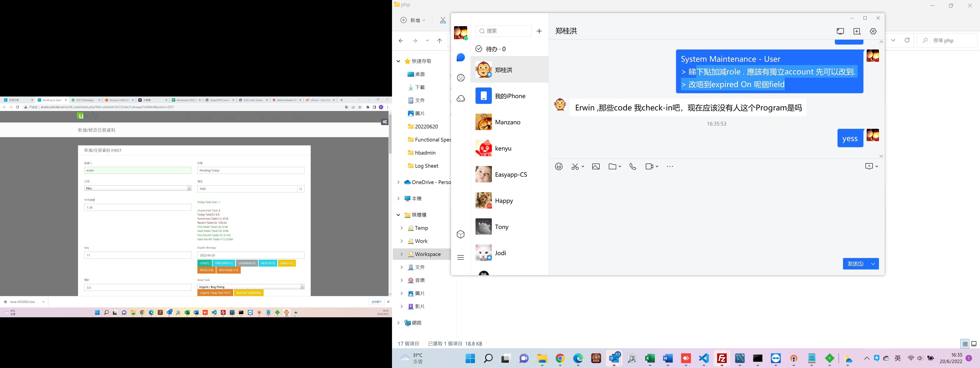The width and height of the screenshot is (980, 368).
Task: Expand the OneDrive - Personal tree node
Action: (x=398, y=182)
